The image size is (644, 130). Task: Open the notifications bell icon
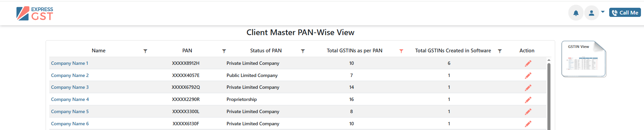click(576, 13)
